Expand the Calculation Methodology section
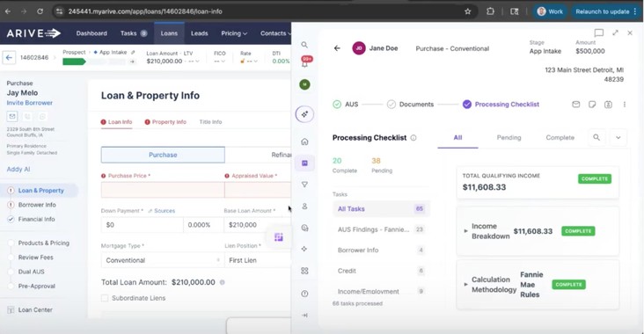 coord(465,285)
